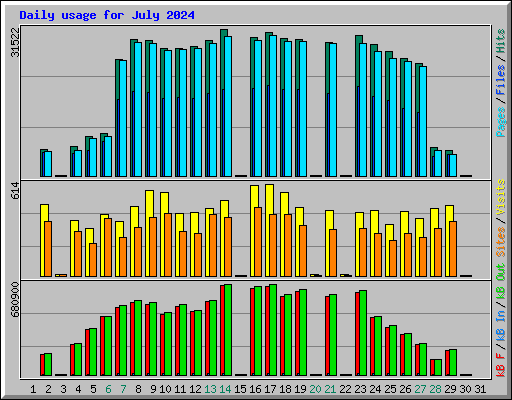Click the 'Pages' legend label
The image size is (512, 400).
click(500, 122)
